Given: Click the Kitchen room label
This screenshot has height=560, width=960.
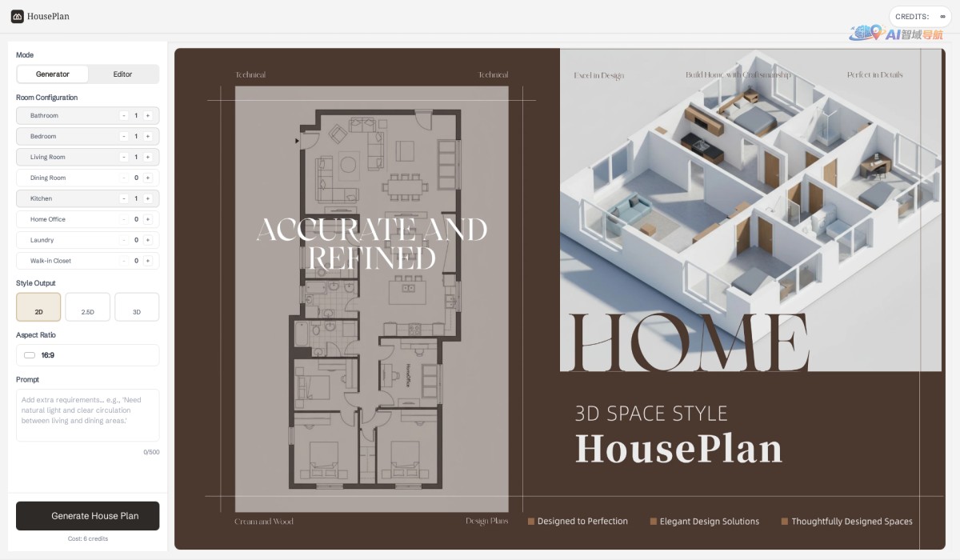Looking at the screenshot, I should [x=42, y=198].
